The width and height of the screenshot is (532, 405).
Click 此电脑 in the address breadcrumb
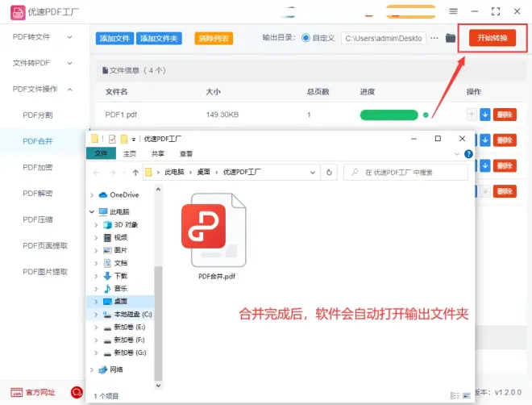[174, 172]
